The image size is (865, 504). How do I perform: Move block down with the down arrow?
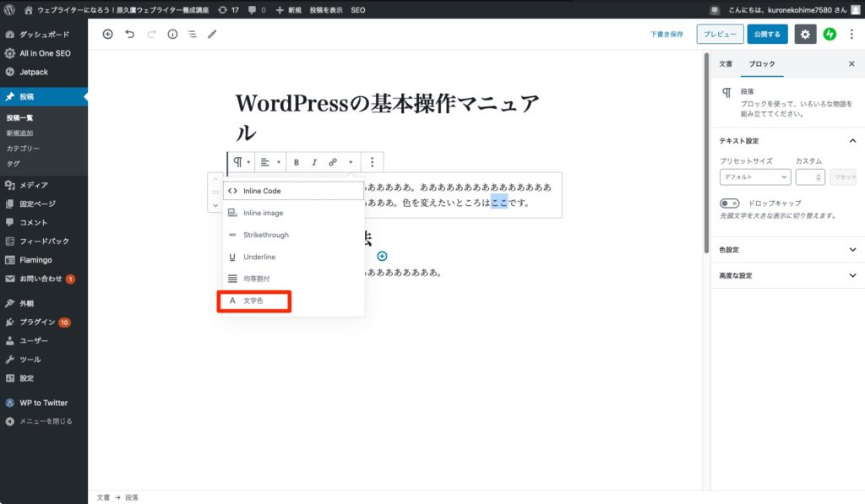[x=215, y=205]
